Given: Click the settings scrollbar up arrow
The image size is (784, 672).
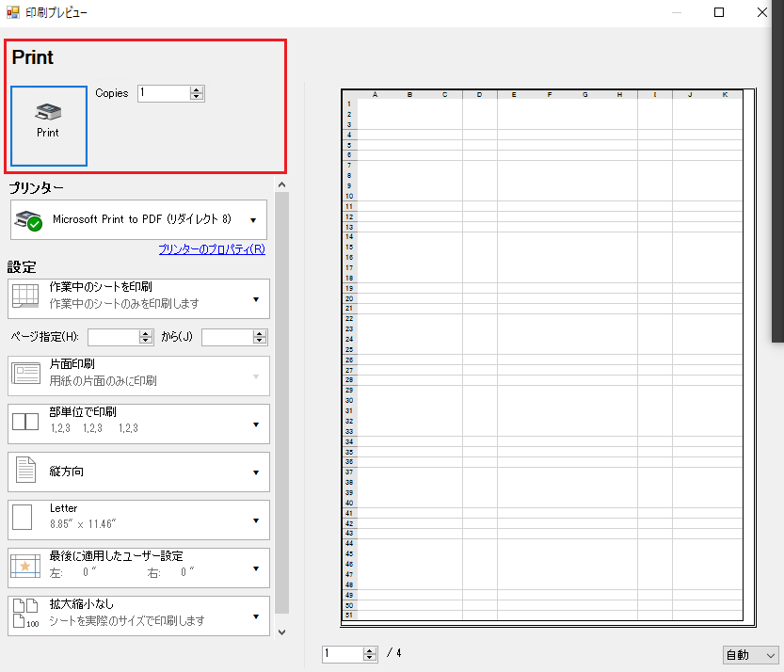Looking at the screenshot, I should pos(282,185).
